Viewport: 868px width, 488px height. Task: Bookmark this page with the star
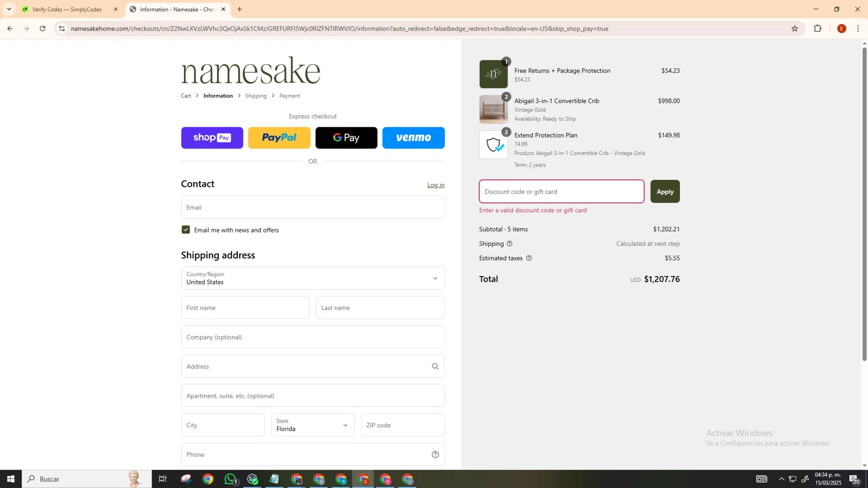pyautogui.click(x=795, y=28)
